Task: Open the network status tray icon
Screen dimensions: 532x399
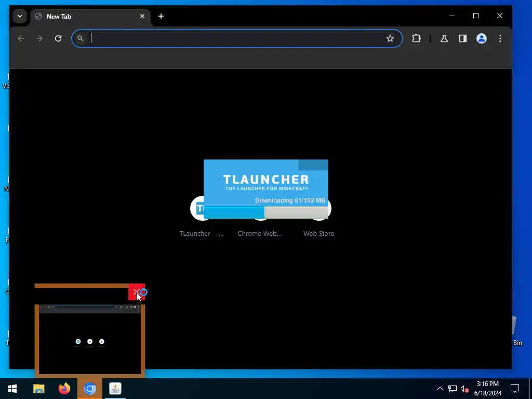Action: (453, 389)
